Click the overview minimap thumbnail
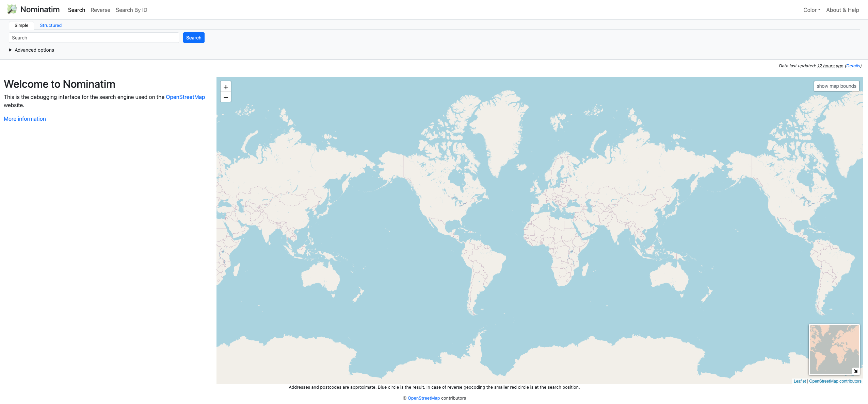The height and width of the screenshot is (404, 868). (834, 349)
